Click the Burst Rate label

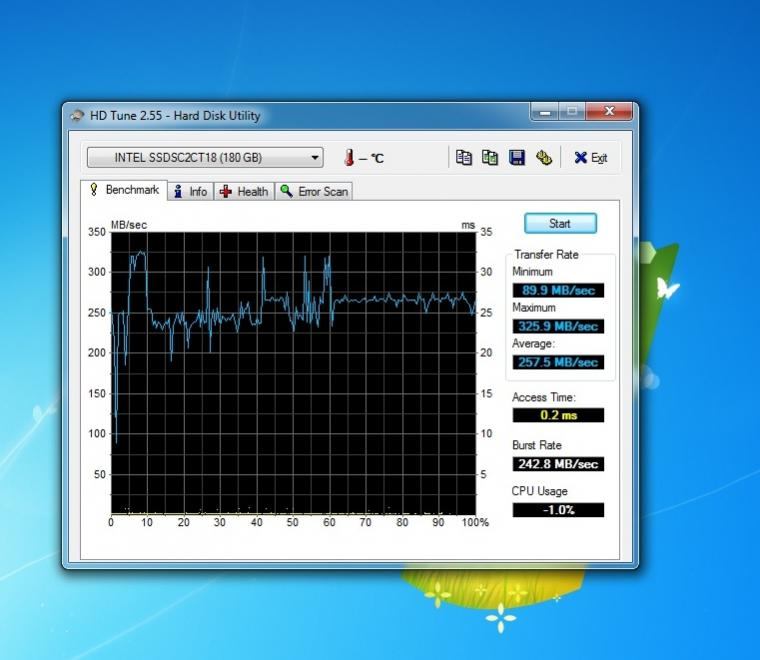[537, 445]
